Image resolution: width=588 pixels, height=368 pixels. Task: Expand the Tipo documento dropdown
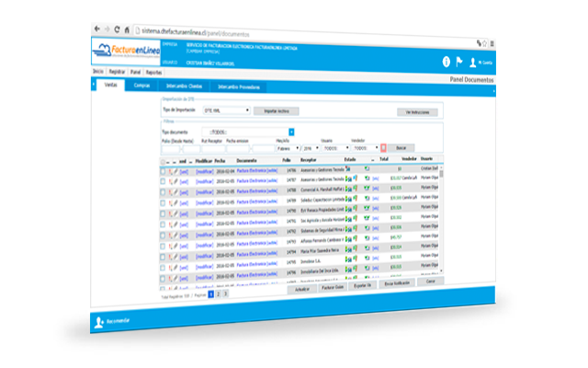point(292,132)
